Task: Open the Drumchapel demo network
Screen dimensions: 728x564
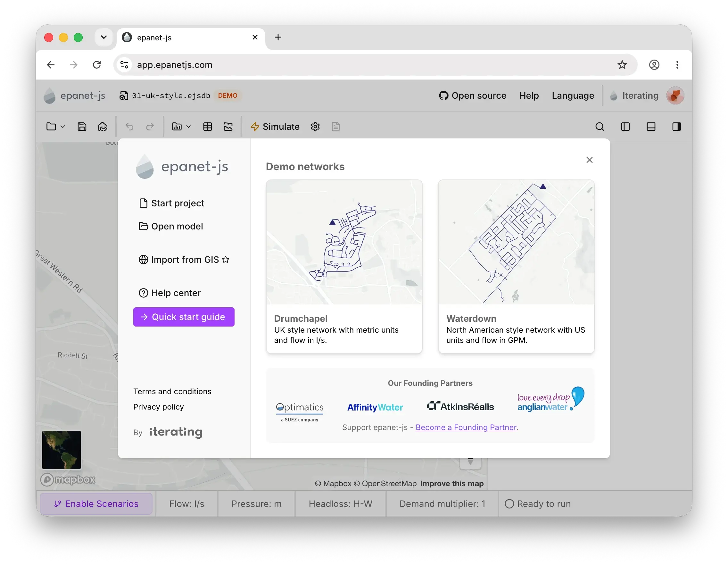Action: pyautogui.click(x=344, y=266)
